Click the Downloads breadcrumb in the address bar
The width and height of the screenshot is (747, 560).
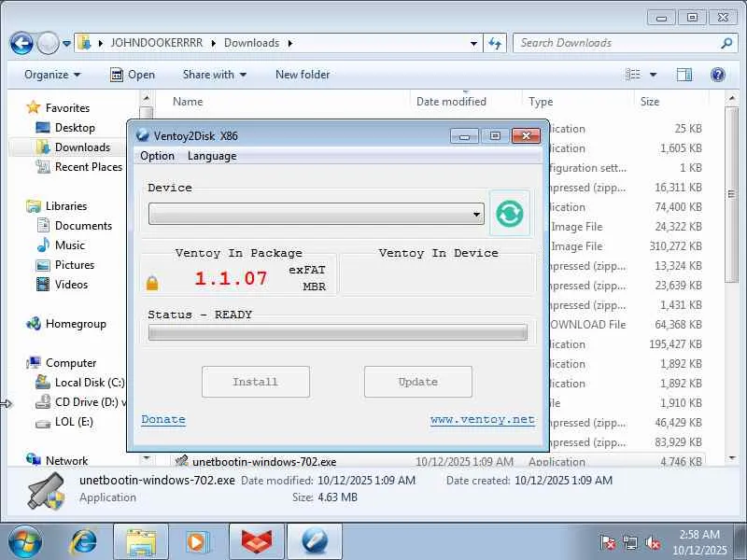point(251,43)
